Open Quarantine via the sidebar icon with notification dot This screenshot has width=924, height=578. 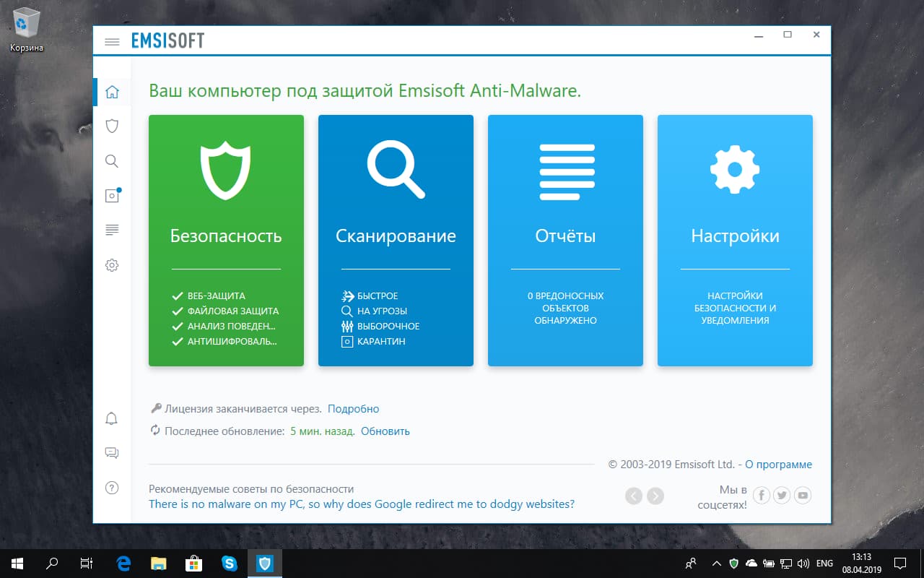coord(112,195)
